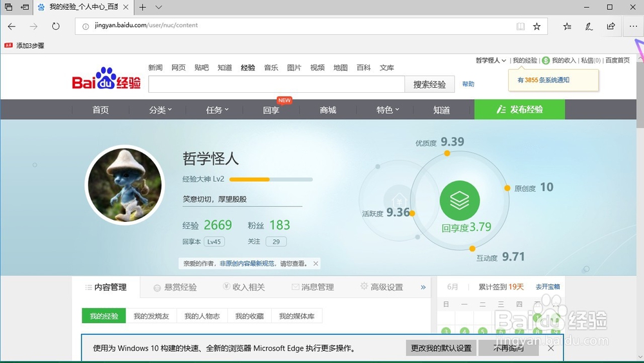Click the set tabs aside icon

click(x=25, y=7)
